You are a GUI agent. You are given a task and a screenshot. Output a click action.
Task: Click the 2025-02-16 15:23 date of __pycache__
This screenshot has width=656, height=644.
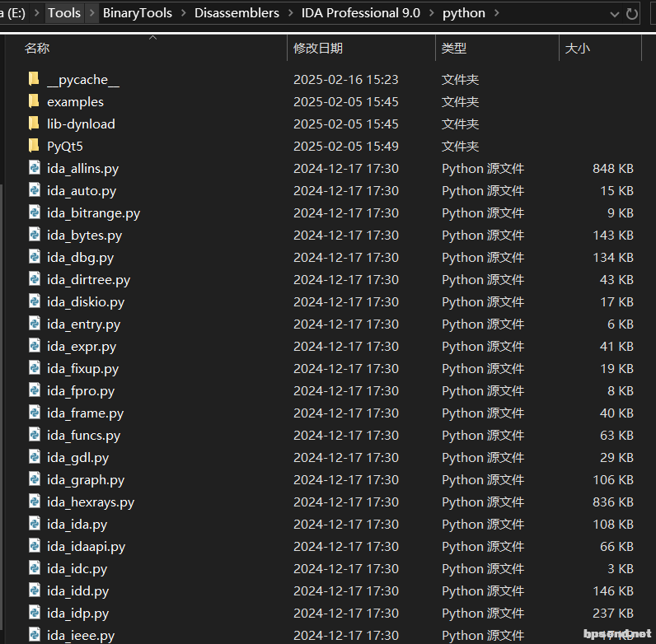[345, 79]
